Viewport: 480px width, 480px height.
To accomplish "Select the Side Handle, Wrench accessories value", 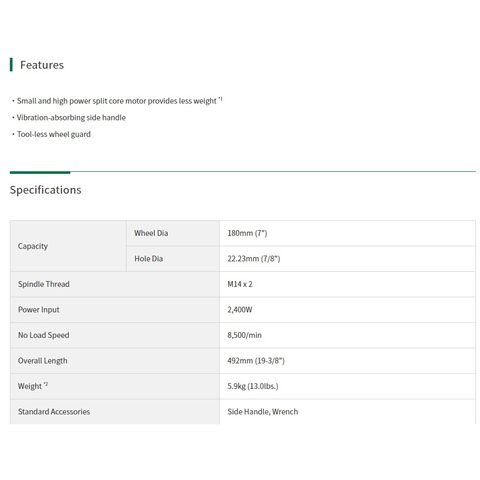I will 263,412.
